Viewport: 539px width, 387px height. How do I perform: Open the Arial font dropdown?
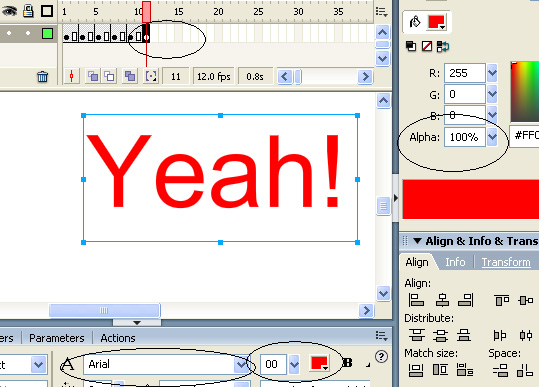pos(241,365)
